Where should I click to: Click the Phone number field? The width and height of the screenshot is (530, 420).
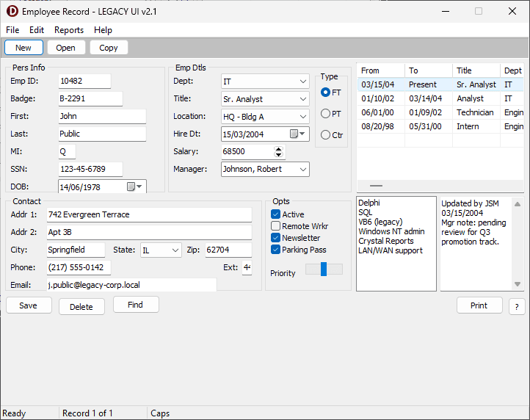[79, 267]
